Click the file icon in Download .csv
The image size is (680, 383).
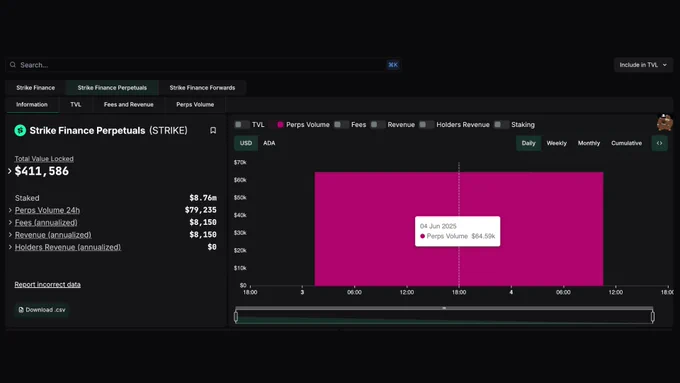[x=21, y=310]
